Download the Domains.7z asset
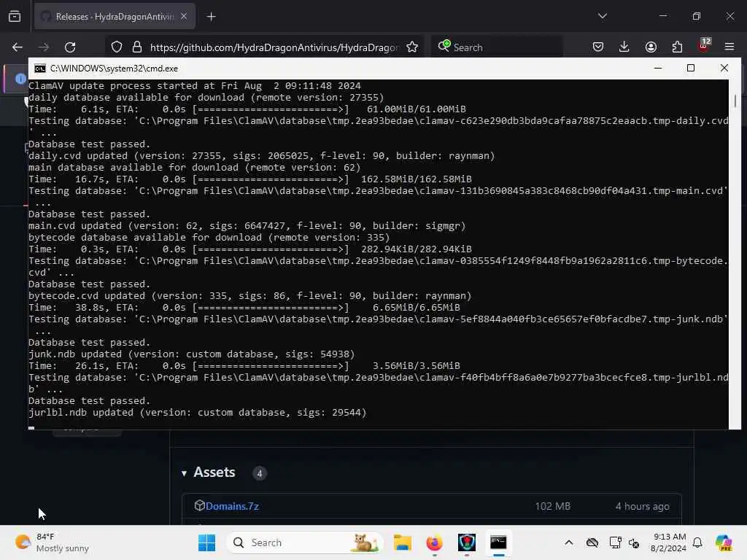 [232, 506]
